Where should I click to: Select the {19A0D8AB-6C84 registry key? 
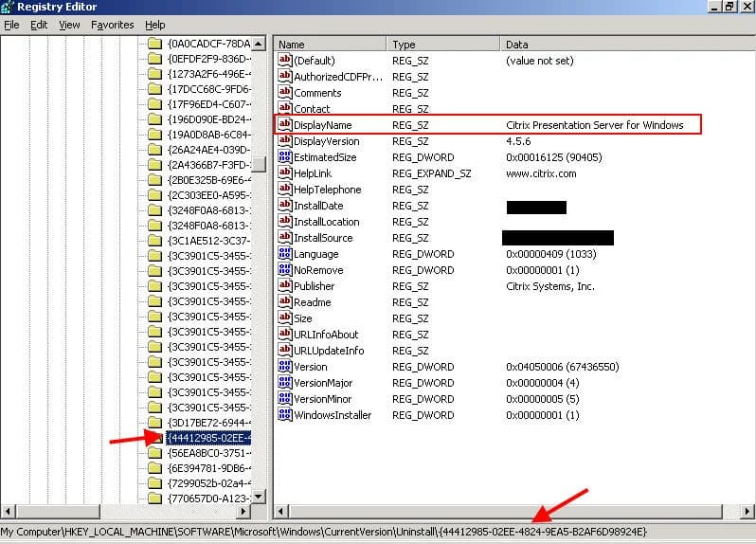click(209, 135)
